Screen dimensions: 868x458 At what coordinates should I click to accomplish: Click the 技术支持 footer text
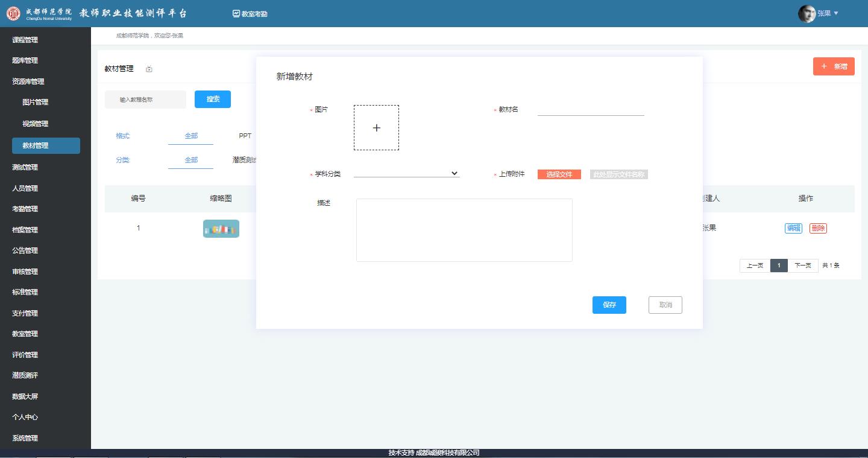[x=434, y=453]
